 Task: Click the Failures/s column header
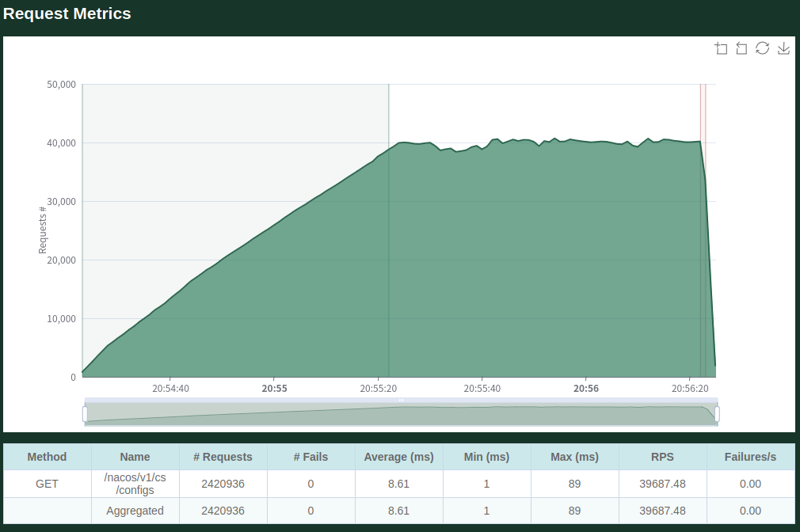click(751, 457)
